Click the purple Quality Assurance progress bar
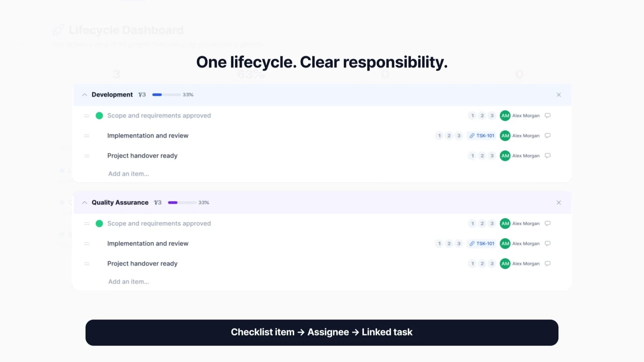Viewport: 644px width, 362px height. pos(182,203)
